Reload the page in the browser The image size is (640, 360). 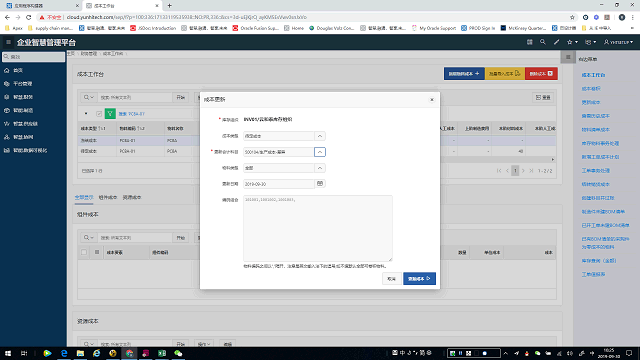[x=29, y=17]
